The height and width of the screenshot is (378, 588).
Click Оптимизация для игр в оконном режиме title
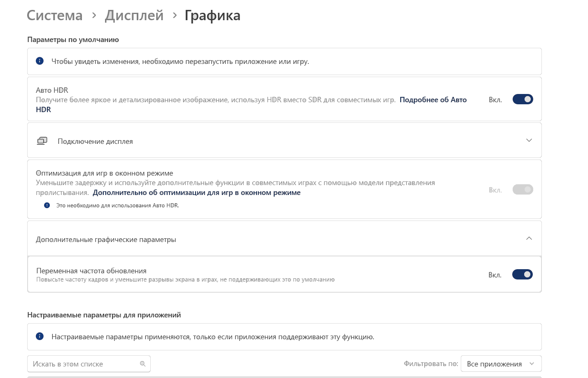105,173
